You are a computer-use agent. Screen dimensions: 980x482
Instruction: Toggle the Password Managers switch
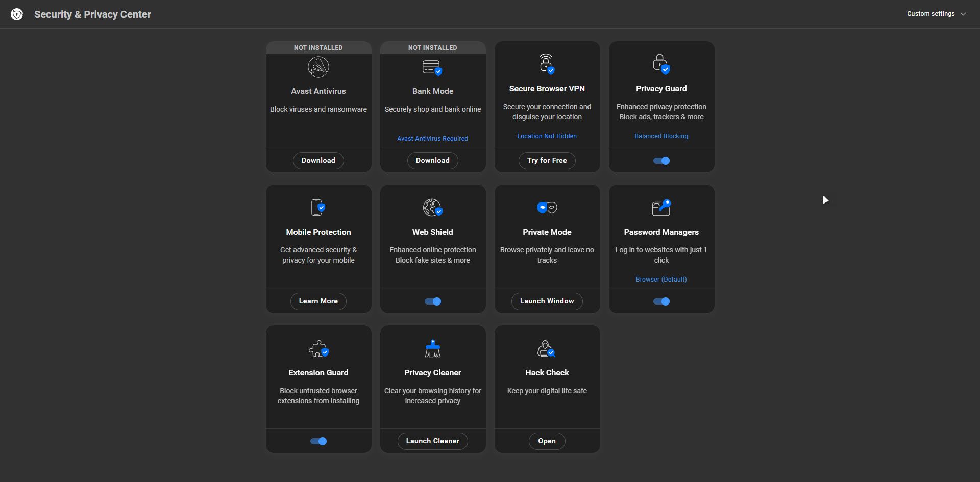click(661, 301)
